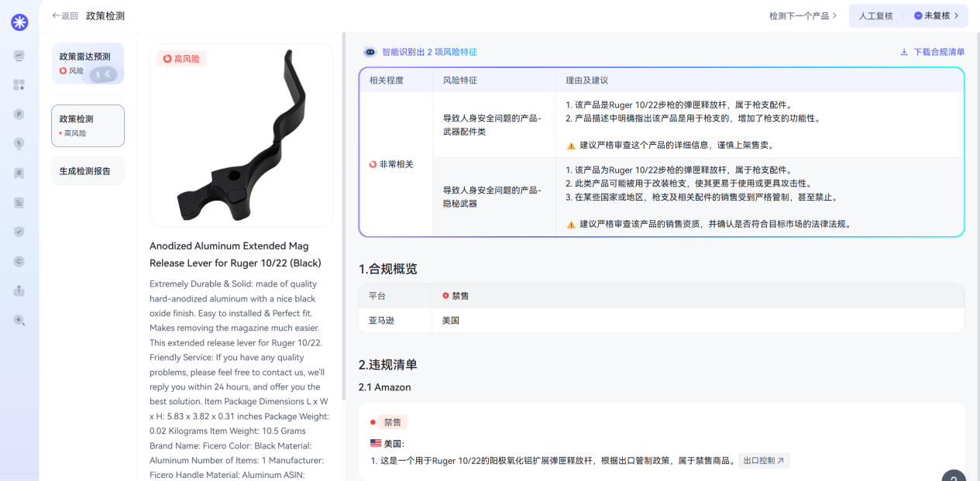Viewport: 980px width, 481px height.
Task: Select the magnifier search icon in sidebar
Action: click(x=19, y=319)
